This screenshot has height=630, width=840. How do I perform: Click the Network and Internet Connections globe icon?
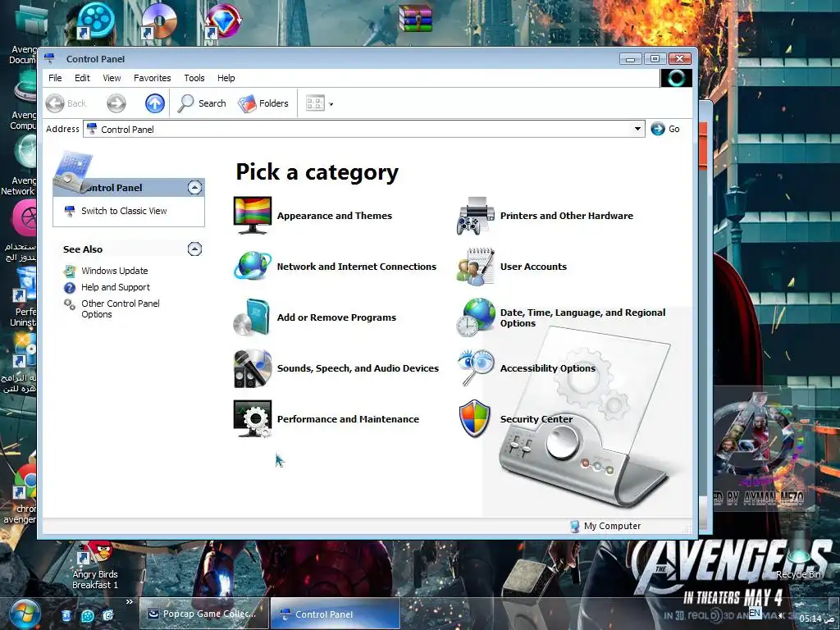click(253, 267)
